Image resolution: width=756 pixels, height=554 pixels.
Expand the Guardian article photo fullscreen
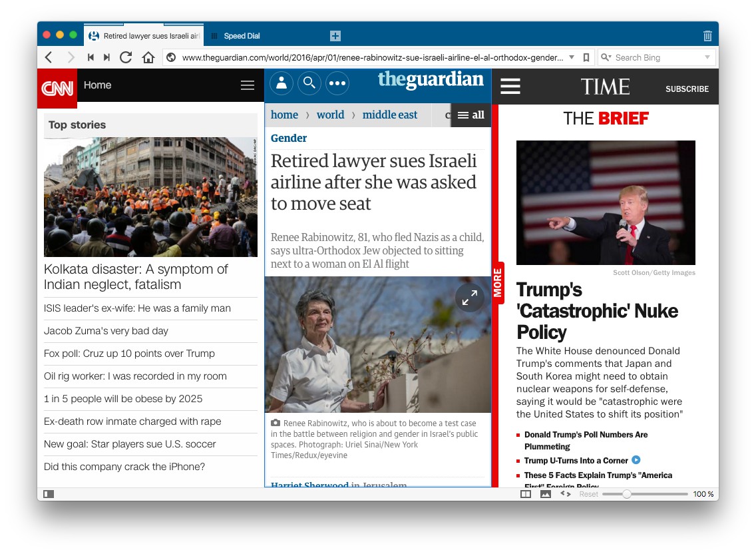click(470, 298)
